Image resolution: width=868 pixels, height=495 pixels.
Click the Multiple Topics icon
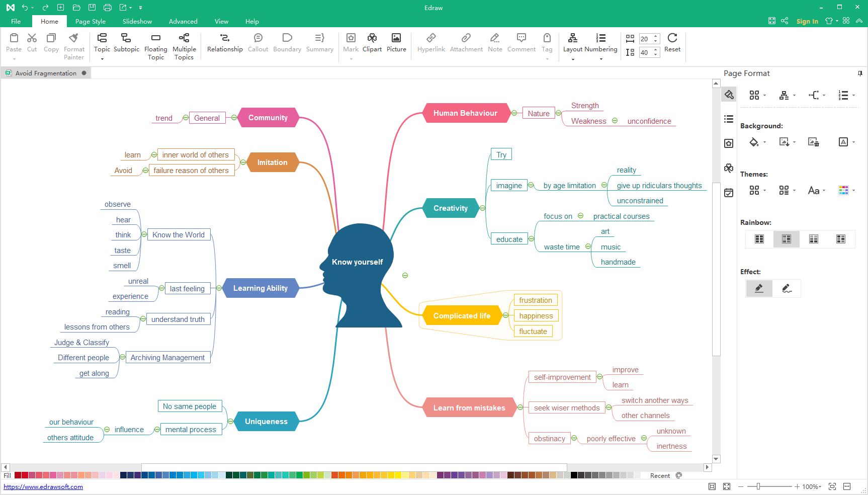click(x=184, y=38)
